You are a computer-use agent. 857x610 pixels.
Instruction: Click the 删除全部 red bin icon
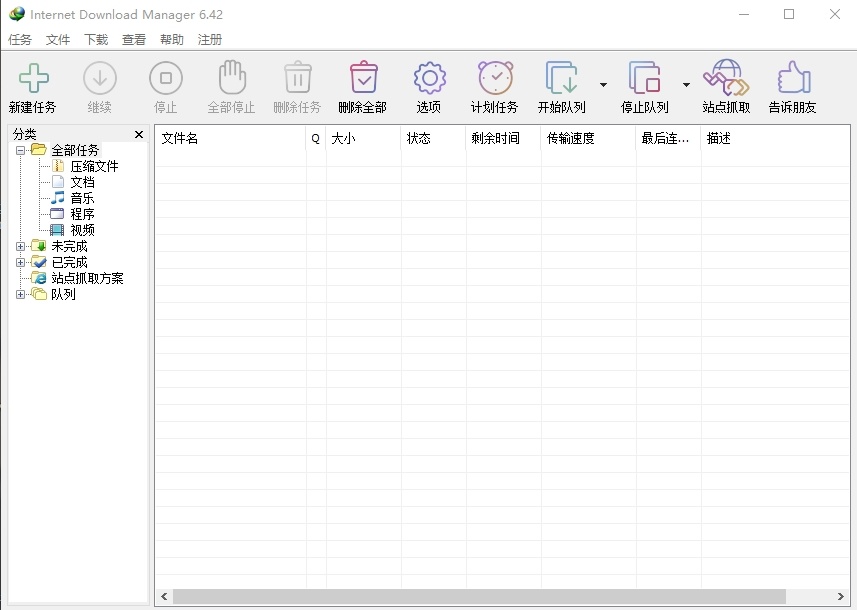point(363,77)
